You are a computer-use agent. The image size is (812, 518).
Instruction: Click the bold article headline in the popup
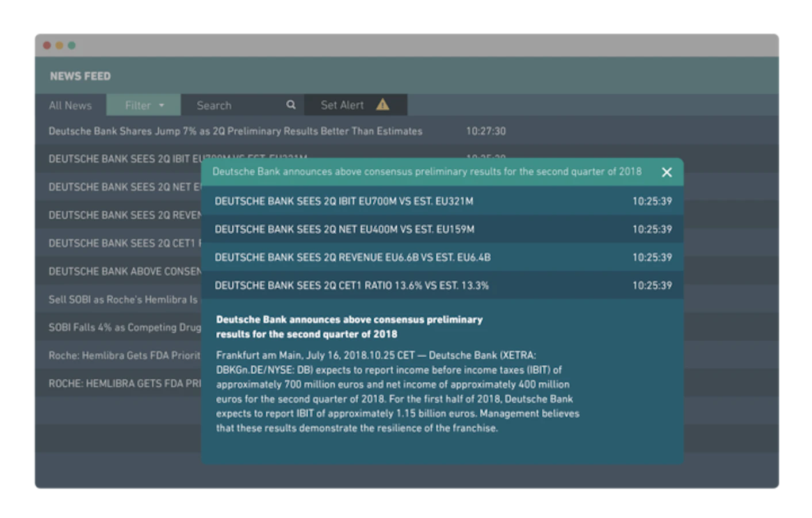pyautogui.click(x=349, y=327)
